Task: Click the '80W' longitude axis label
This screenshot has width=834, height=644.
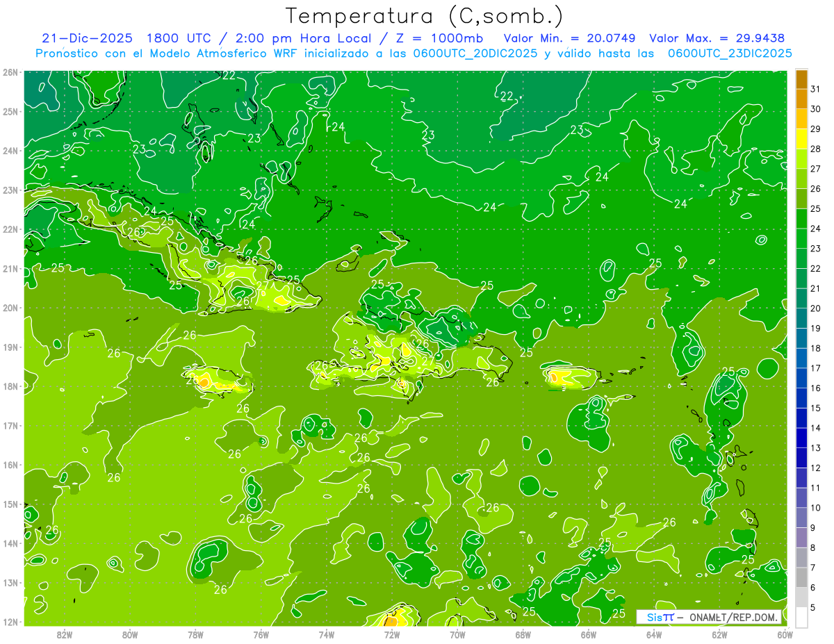Action: 130,635
